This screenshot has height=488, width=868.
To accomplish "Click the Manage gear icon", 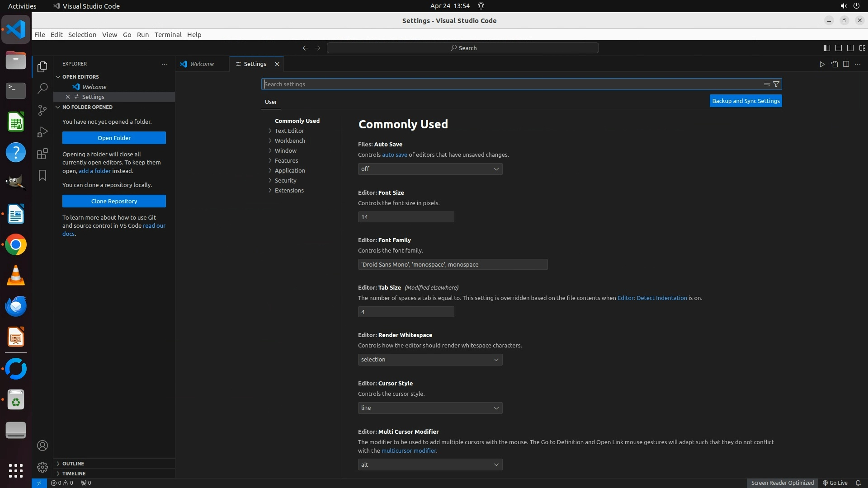I will [x=42, y=467].
